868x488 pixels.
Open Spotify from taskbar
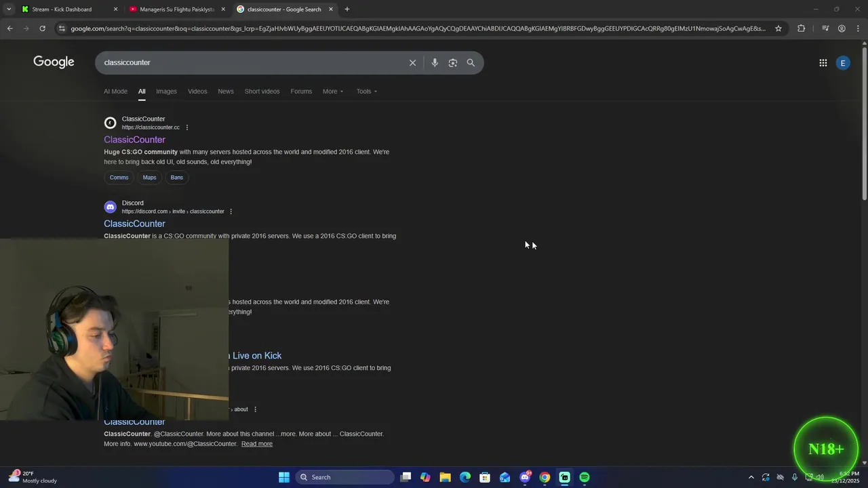click(585, 477)
